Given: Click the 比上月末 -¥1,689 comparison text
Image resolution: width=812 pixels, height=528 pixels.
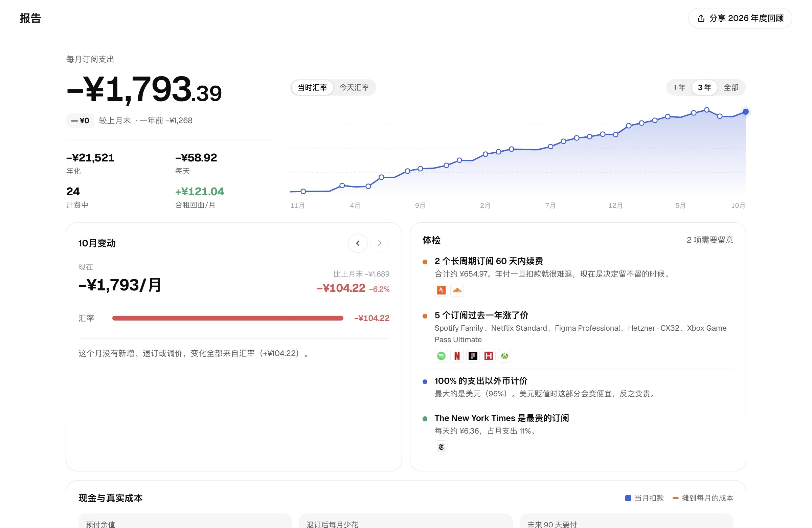Looking at the screenshot, I should 361,274.
